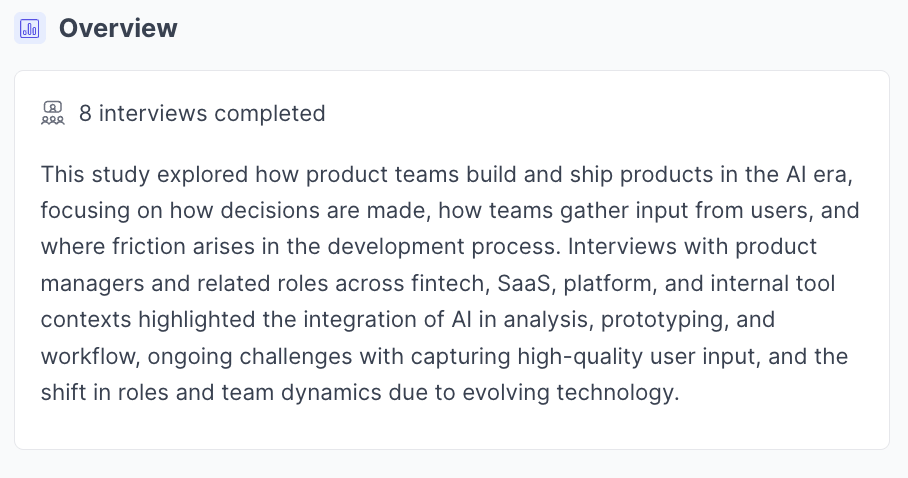Click the "8 interviews completed" label
This screenshot has width=908, height=478.
(202, 113)
